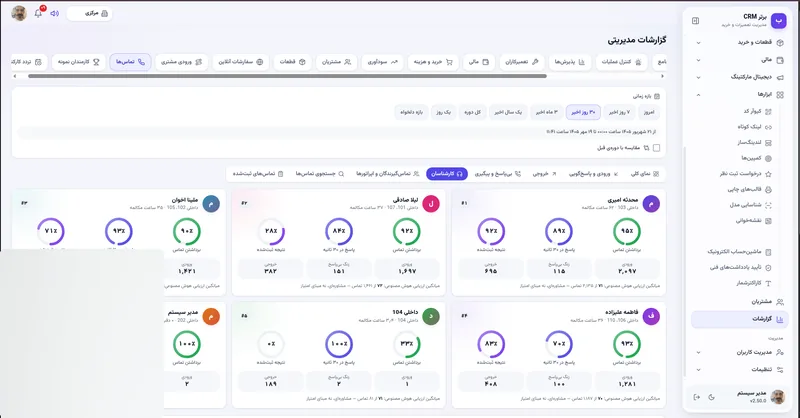Viewport: 800px width, 418px height.
Task: Open the مرکزی branch selector
Action: 89,13
